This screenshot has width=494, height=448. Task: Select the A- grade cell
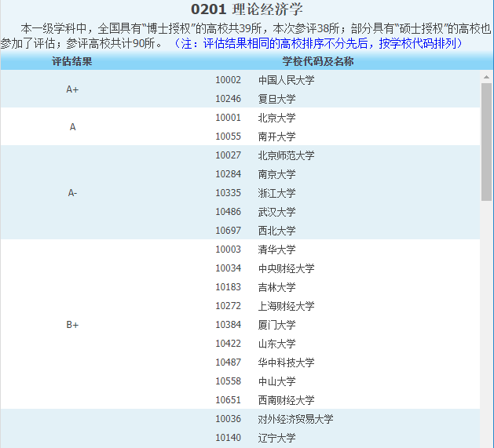(72, 193)
